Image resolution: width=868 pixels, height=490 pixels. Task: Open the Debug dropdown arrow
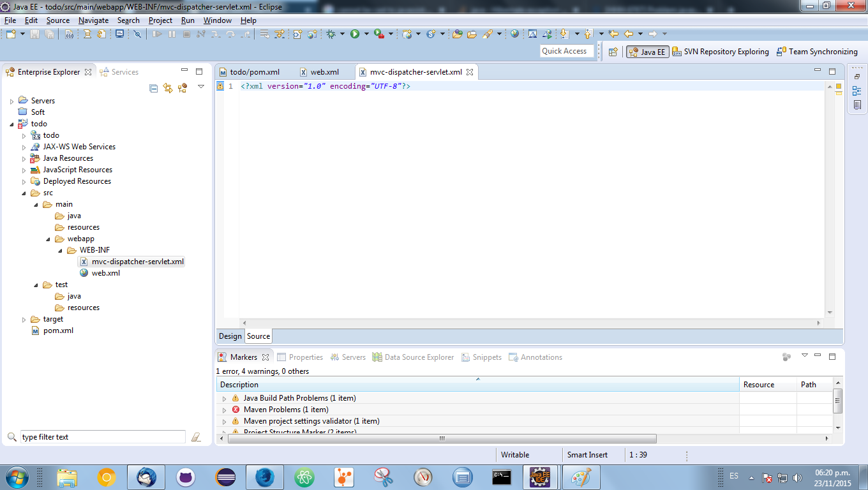[x=342, y=34]
